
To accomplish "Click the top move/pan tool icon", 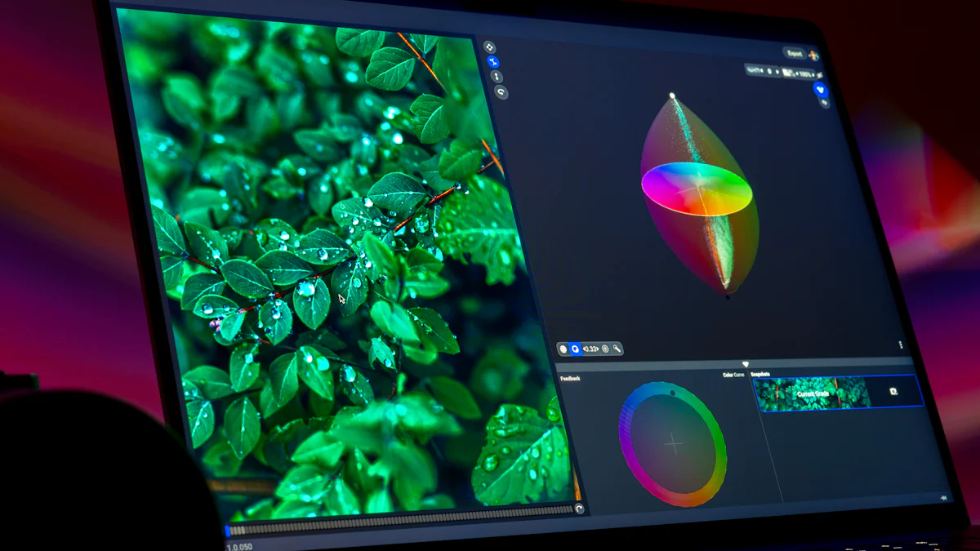I will tap(489, 47).
